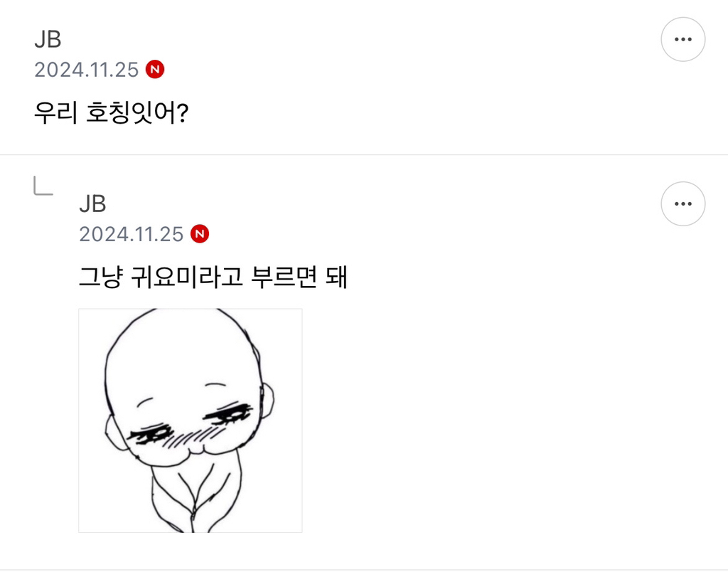
Task: Open more options for the '우리 호칭있어?' comment
Action: coord(683,40)
